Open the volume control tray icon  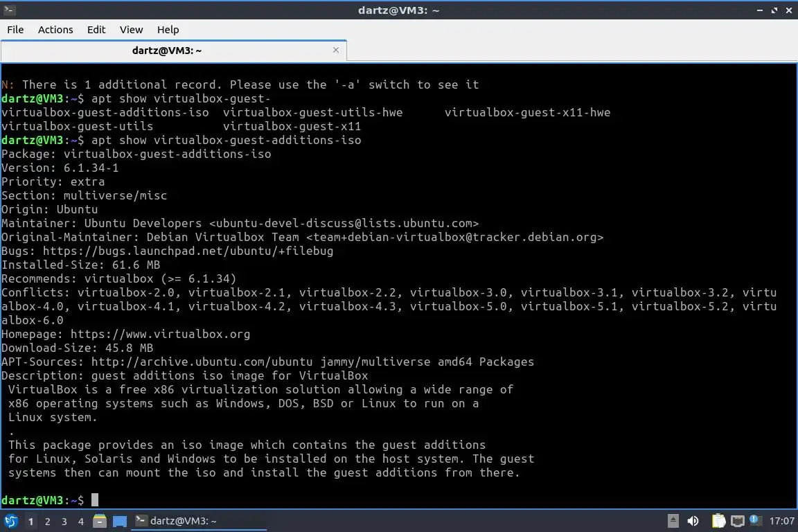[693, 521]
